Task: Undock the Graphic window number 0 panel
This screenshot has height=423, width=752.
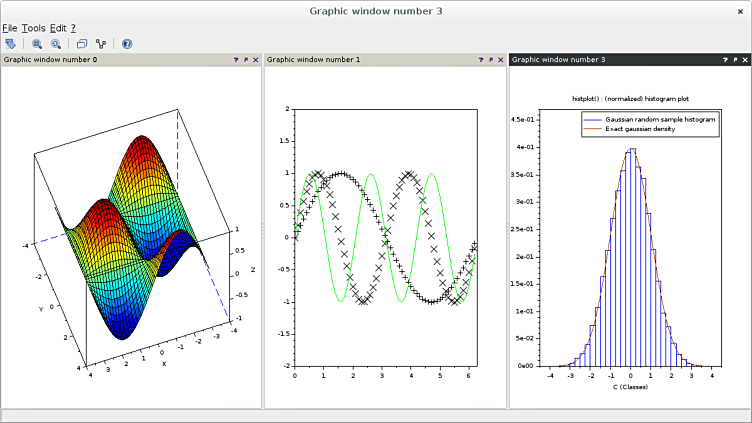Action: pos(246,60)
